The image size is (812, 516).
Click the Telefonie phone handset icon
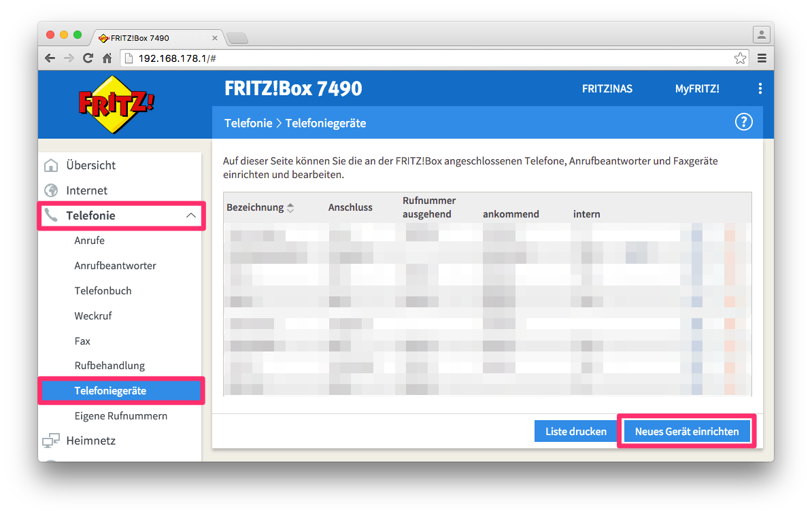tap(51, 216)
